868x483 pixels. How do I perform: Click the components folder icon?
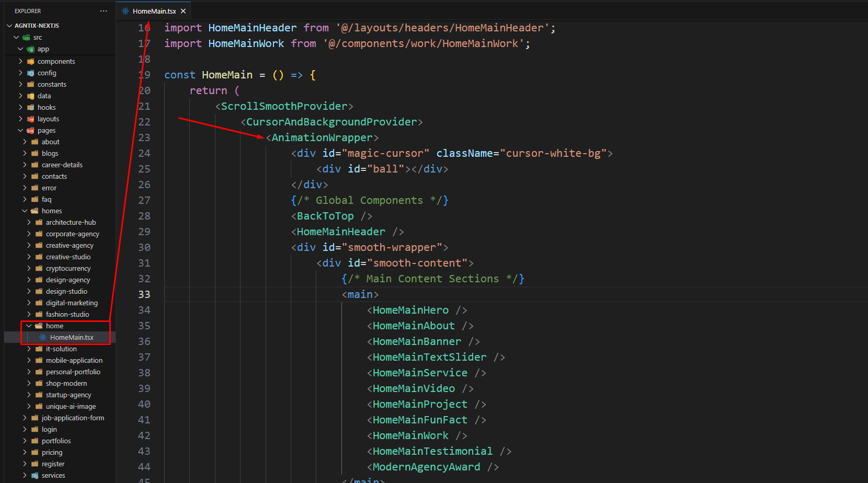click(x=31, y=62)
